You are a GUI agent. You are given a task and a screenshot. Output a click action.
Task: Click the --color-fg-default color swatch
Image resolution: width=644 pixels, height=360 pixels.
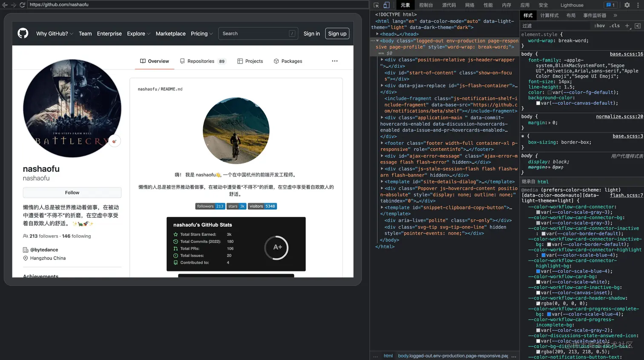point(549,92)
